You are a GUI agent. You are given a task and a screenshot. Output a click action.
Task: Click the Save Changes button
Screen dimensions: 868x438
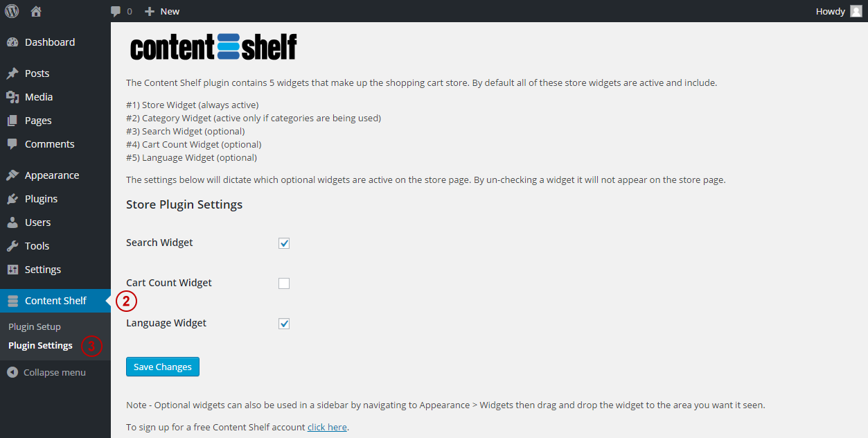pyautogui.click(x=163, y=367)
